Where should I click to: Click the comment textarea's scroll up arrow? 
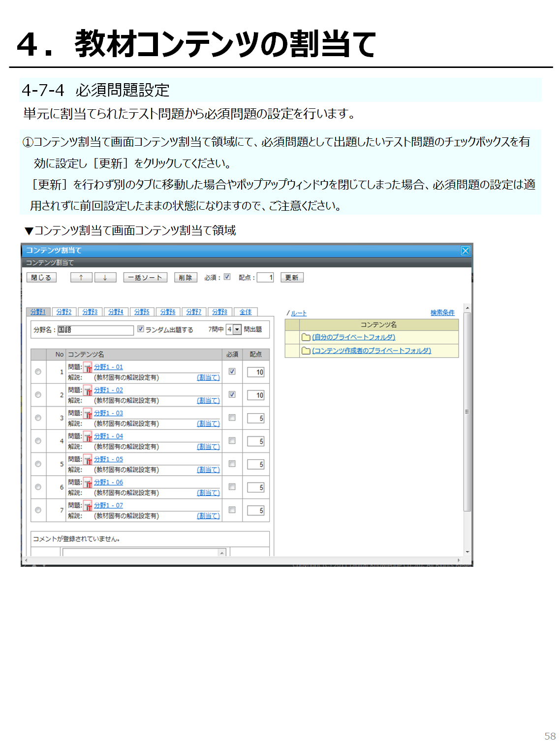tap(222, 553)
